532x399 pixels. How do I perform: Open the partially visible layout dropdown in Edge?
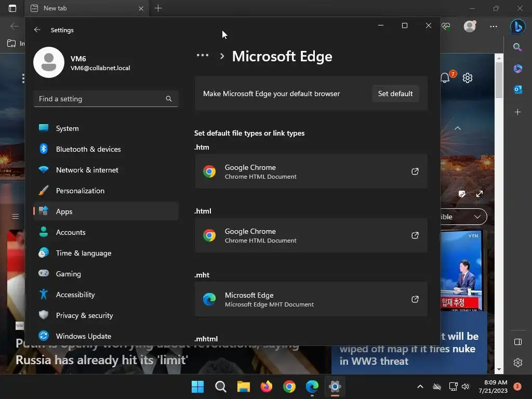pos(463,217)
